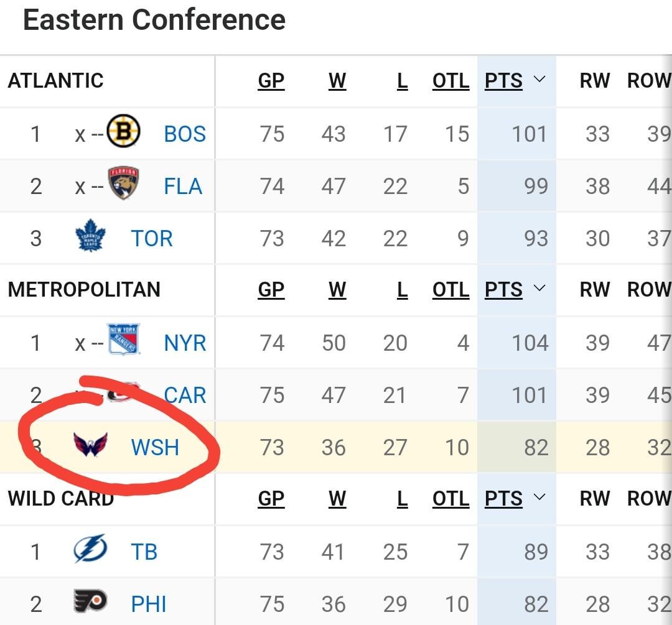This screenshot has width=672, height=625.
Task: Toggle PTS sort arrow in Wild Card header
Action: 539,498
